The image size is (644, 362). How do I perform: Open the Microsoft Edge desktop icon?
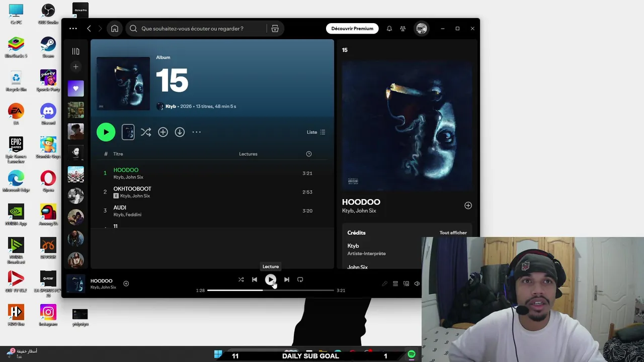click(16, 182)
